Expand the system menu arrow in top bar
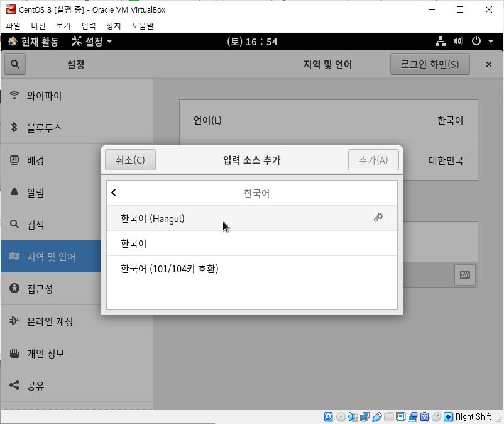 click(x=491, y=41)
